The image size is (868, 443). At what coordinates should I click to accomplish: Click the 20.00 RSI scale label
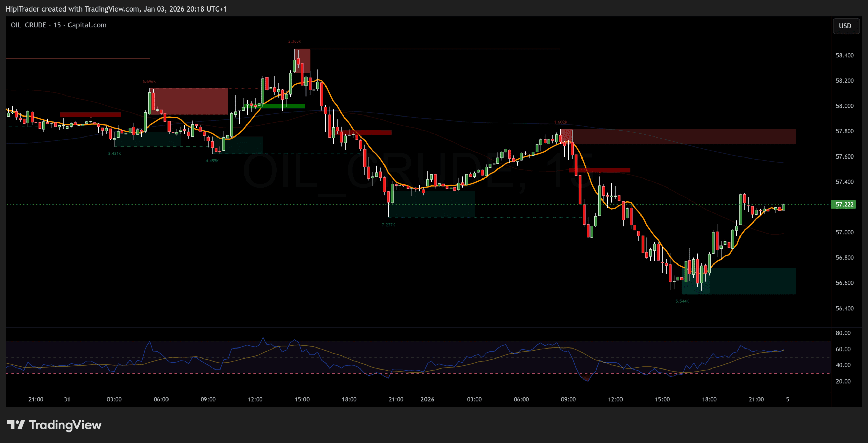843,381
